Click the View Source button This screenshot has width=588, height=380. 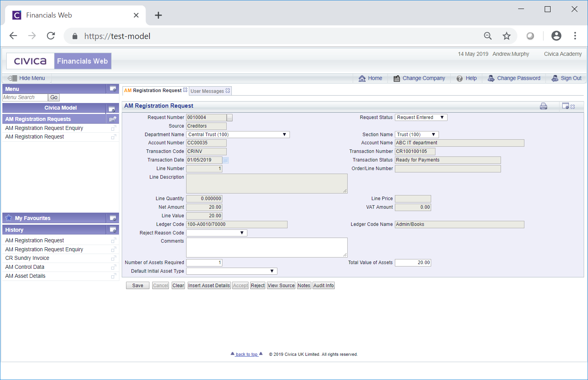(281, 286)
